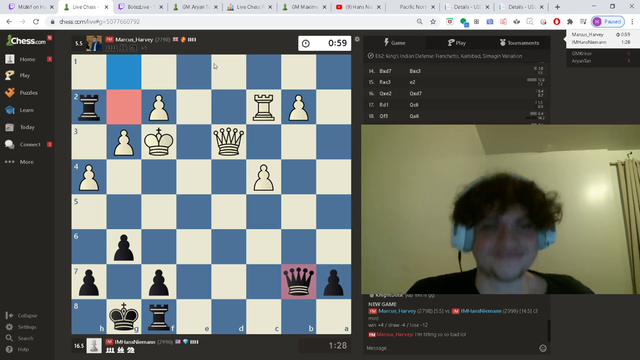The image size is (640, 360).
Task: Switch to the Hans Niemann YouTube tab
Action: pos(358,7)
